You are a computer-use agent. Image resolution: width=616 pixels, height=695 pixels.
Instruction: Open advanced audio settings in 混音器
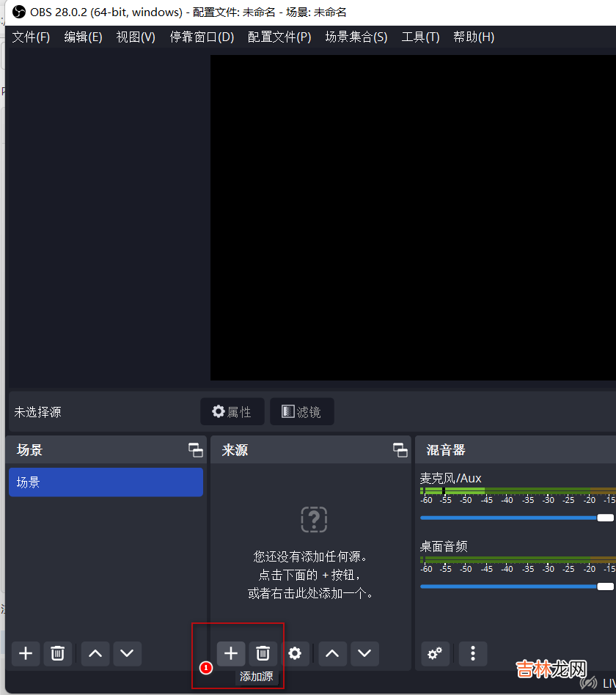(435, 653)
